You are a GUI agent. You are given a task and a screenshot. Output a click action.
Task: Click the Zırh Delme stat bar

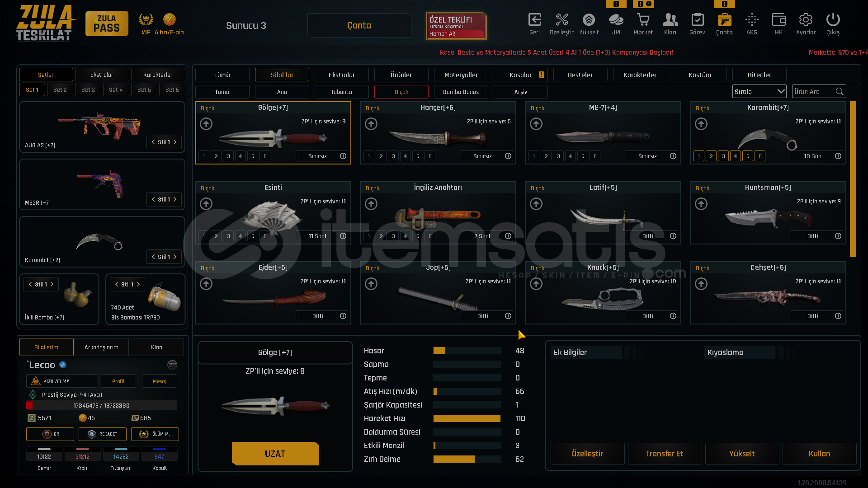tap(467, 459)
